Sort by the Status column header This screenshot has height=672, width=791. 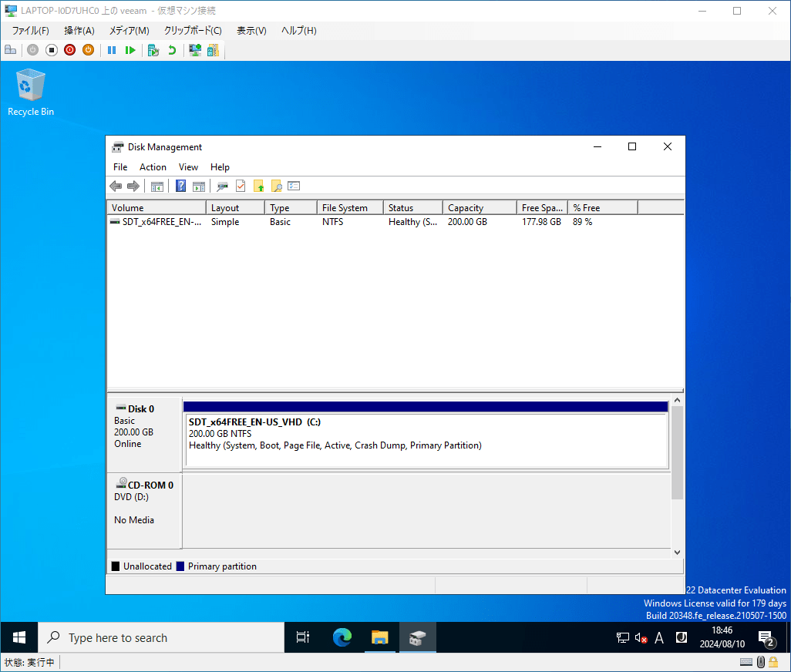pyautogui.click(x=413, y=208)
